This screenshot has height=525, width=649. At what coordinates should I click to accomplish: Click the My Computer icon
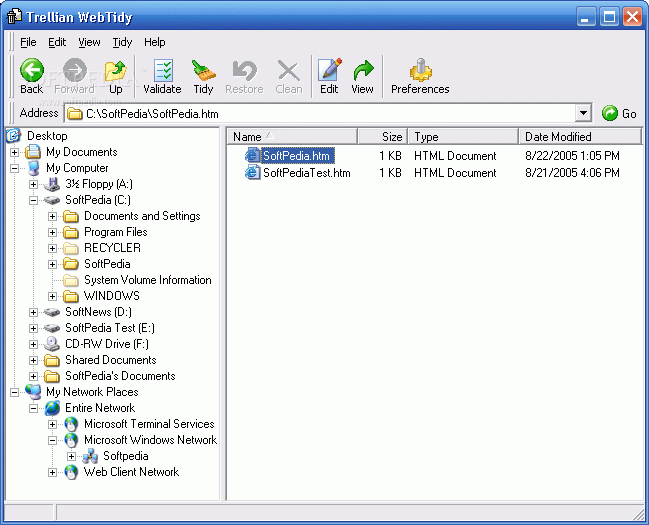(33, 168)
